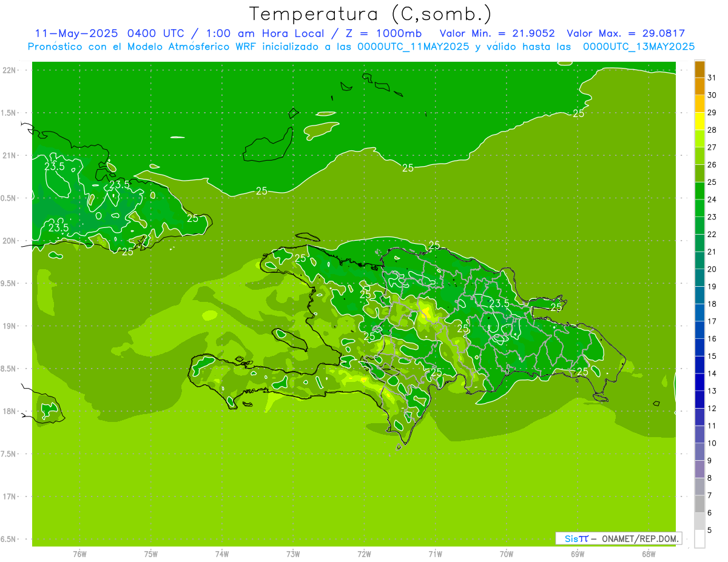The width and height of the screenshot is (728, 562).
Task: Pick the purple swatch between 8 and 9
Action: (699, 469)
